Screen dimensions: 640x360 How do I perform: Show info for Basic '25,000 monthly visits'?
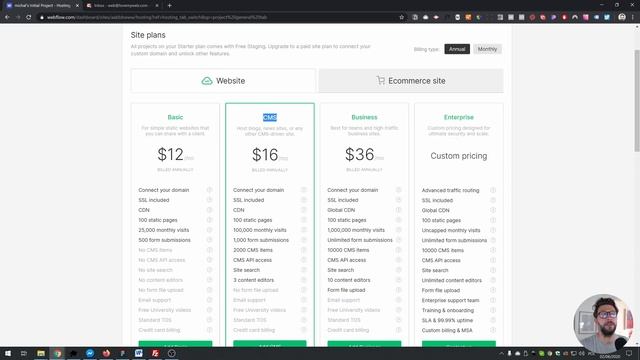209,230
